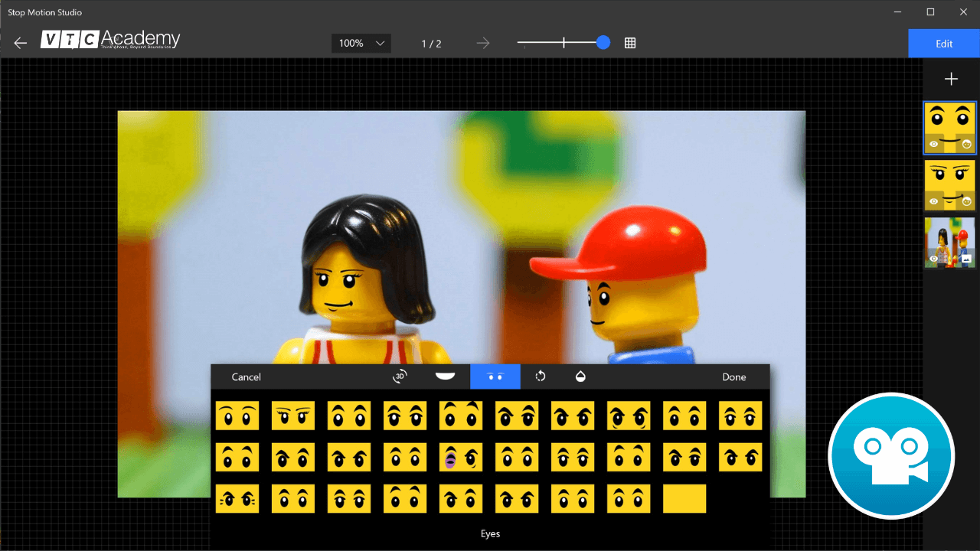
Task: Click the Stop Motion Studio title bar menu
Action: [x=44, y=12]
